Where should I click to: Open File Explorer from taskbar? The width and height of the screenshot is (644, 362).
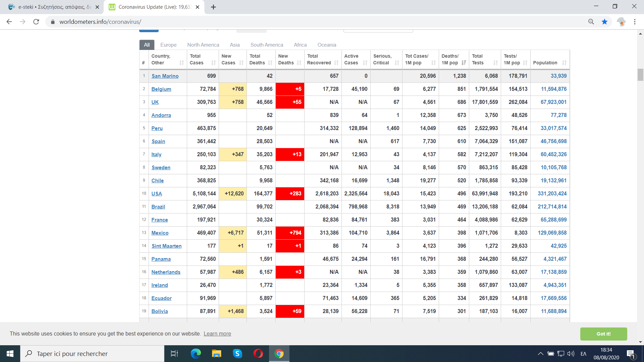click(x=216, y=354)
